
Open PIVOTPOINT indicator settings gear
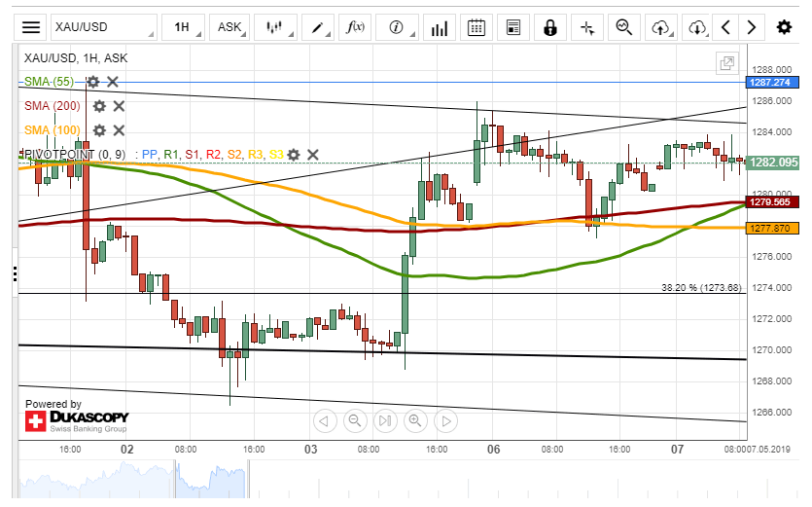pos(294,155)
